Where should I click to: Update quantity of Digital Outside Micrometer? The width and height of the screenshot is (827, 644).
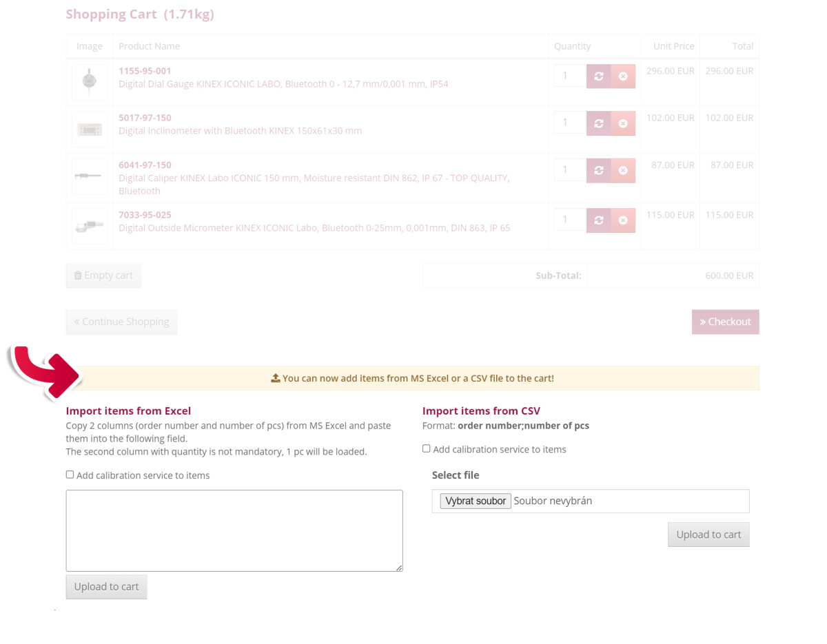coord(598,220)
